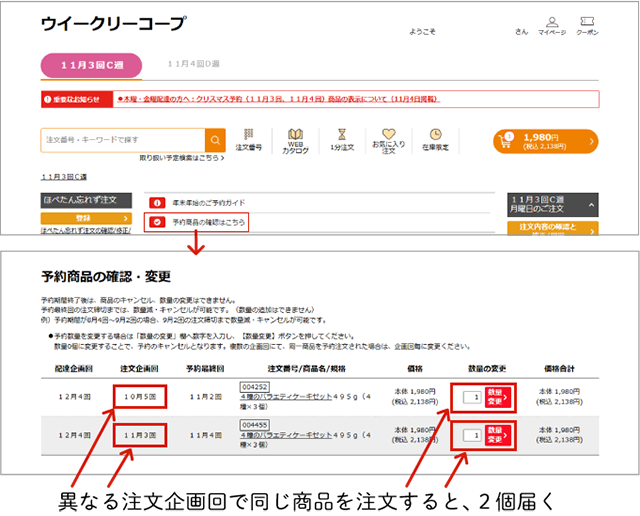Open the クーポン coupon icon

tap(587, 26)
